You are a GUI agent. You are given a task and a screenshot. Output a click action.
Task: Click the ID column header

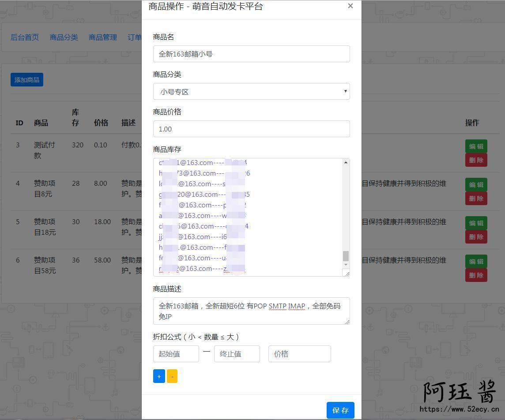coord(19,123)
